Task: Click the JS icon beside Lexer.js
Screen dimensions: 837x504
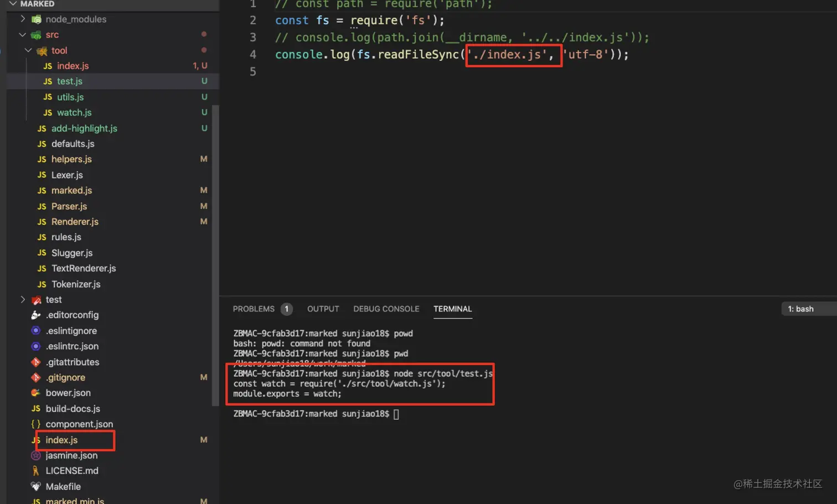Action: coord(42,175)
